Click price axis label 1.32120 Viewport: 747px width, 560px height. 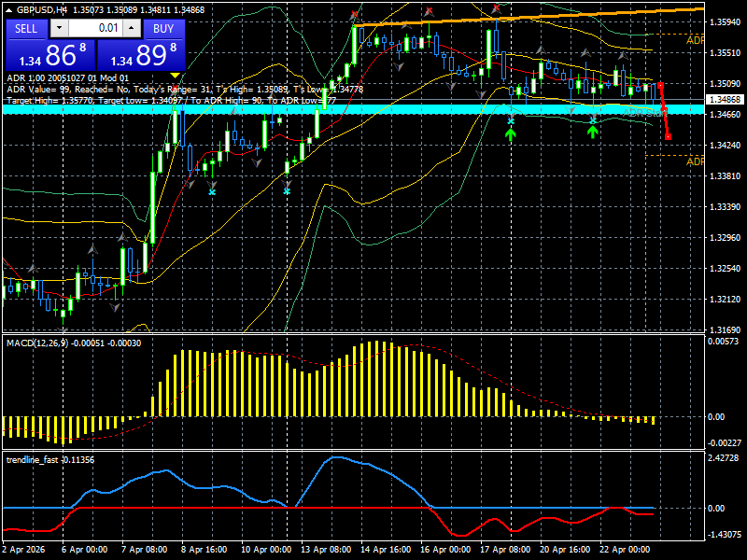[726, 299]
